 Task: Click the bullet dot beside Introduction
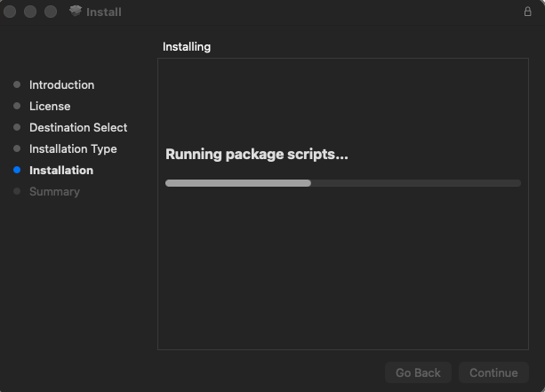[17, 85]
